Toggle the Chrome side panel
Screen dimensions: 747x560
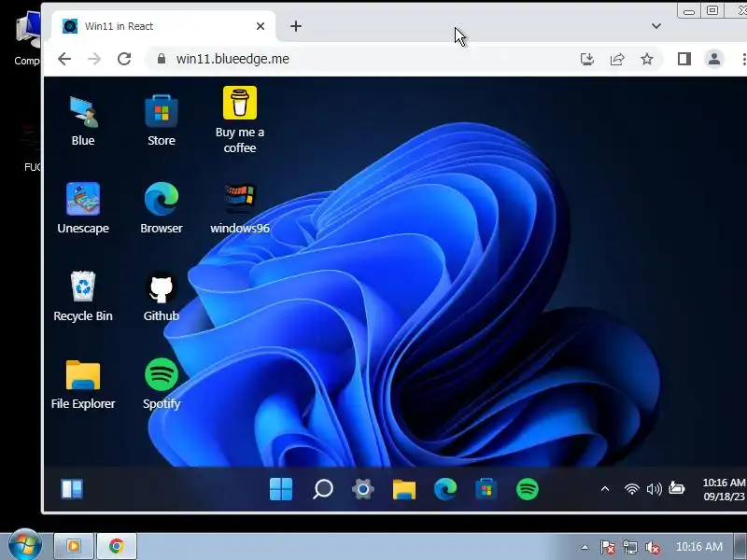click(x=684, y=59)
